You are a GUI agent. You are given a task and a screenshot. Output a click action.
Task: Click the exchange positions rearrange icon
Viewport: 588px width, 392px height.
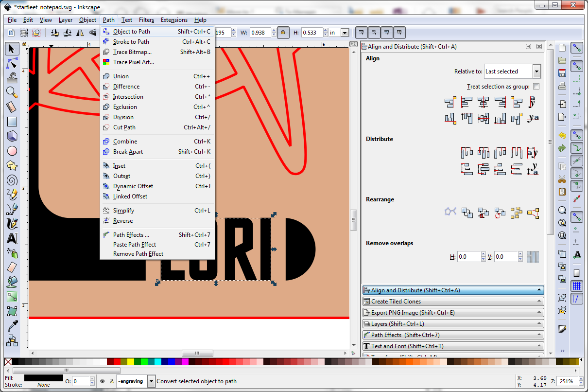click(467, 213)
